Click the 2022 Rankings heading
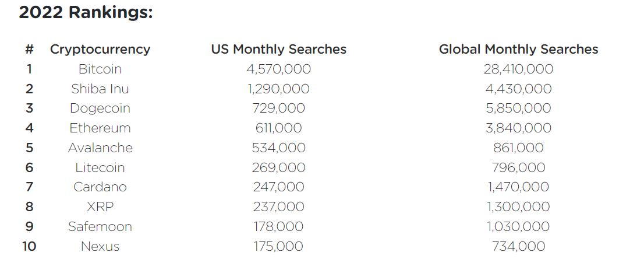The image size is (644, 266). [86, 12]
